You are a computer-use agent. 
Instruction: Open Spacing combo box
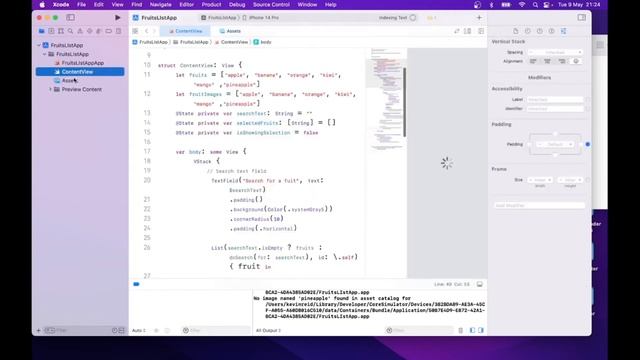click(555, 52)
